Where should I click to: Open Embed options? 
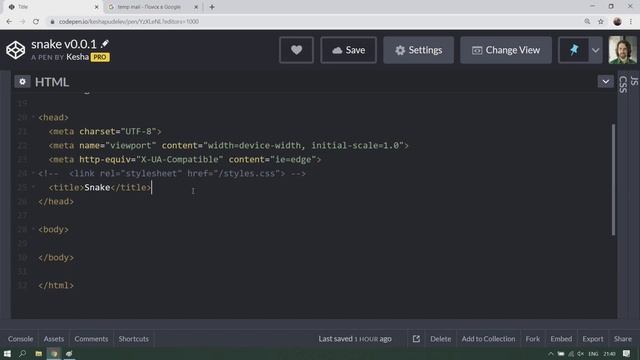click(x=561, y=339)
